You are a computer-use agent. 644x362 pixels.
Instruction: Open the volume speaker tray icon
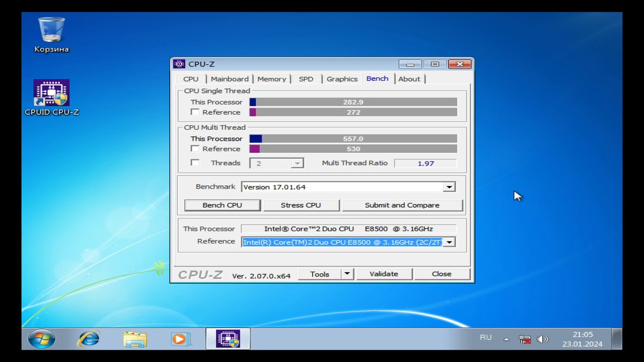[x=543, y=339]
